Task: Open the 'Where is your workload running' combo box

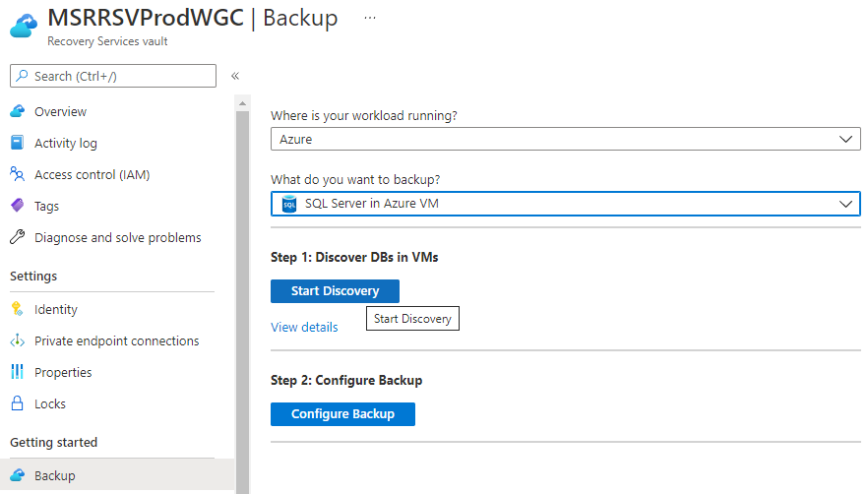Action: (x=565, y=139)
